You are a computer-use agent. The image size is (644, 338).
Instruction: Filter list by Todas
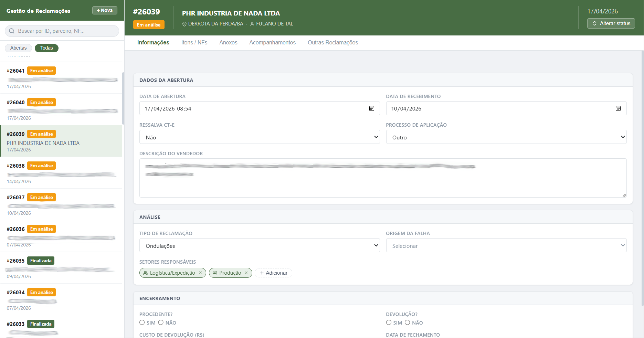point(46,48)
